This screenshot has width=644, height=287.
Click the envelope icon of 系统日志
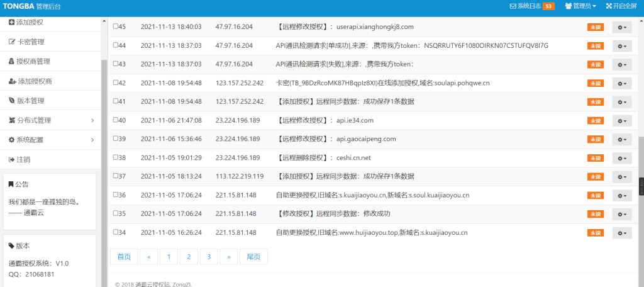(x=513, y=6)
